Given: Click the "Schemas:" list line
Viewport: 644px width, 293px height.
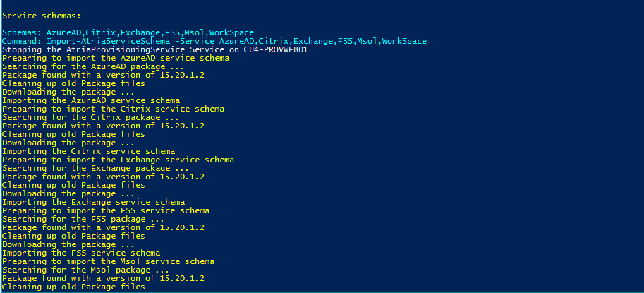Looking at the screenshot, I should pos(130,32).
